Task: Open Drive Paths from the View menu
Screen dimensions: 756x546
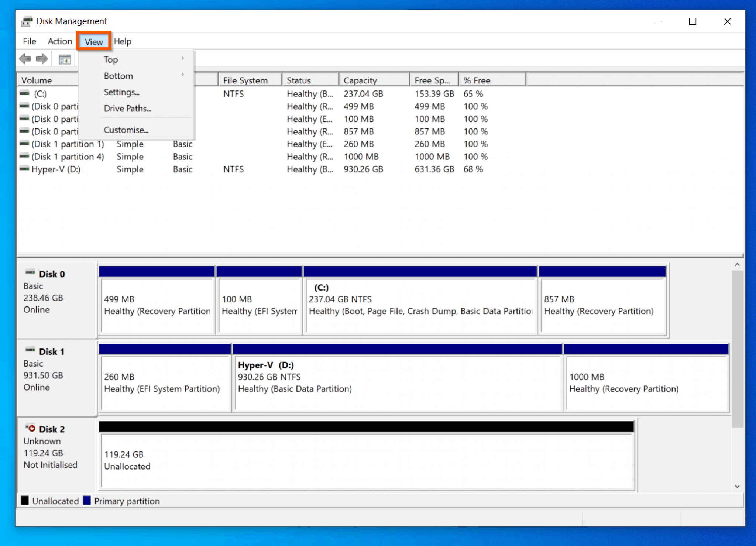Action: 127,108
